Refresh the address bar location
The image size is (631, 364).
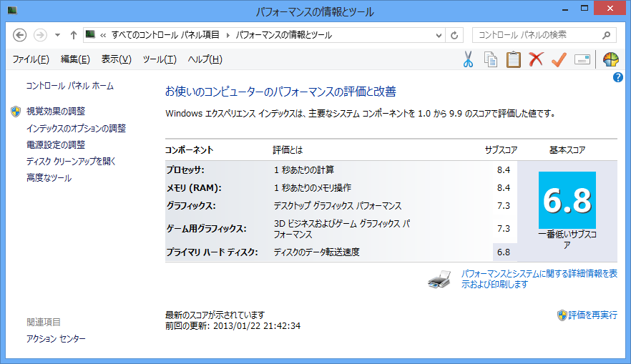[x=454, y=35]
